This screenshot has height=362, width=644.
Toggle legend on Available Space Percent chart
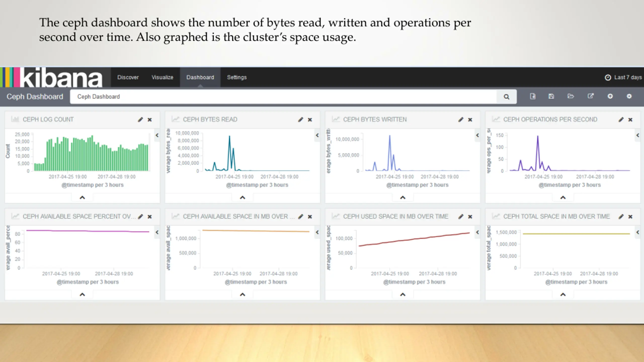point(157,232)
